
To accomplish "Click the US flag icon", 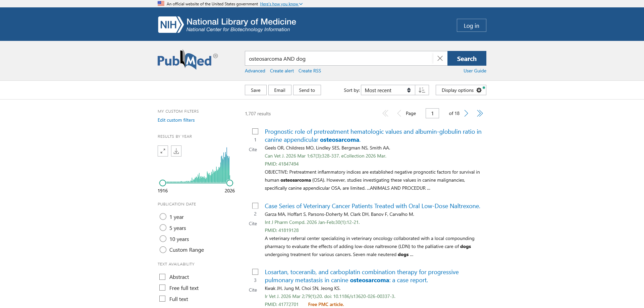I will pos(161,4).
